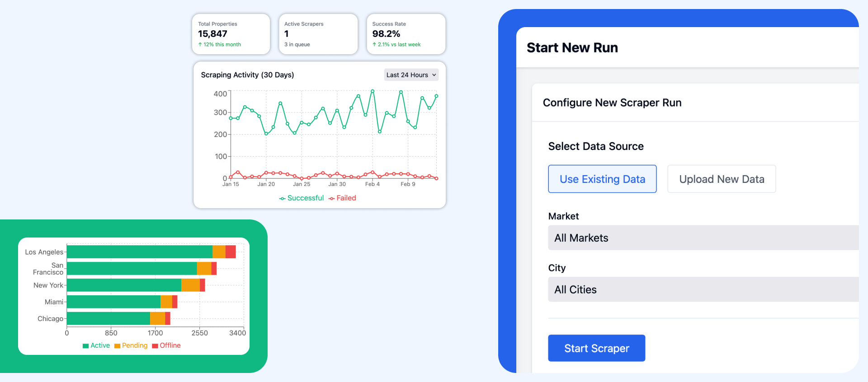Click the "Feb 9" x-axis label
Screen dimensions: 868x382
[408, 184]
